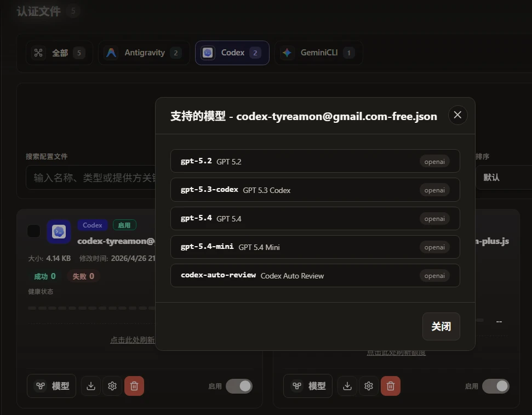Download the 4.14 KB card's auth file

click(91, 386)
